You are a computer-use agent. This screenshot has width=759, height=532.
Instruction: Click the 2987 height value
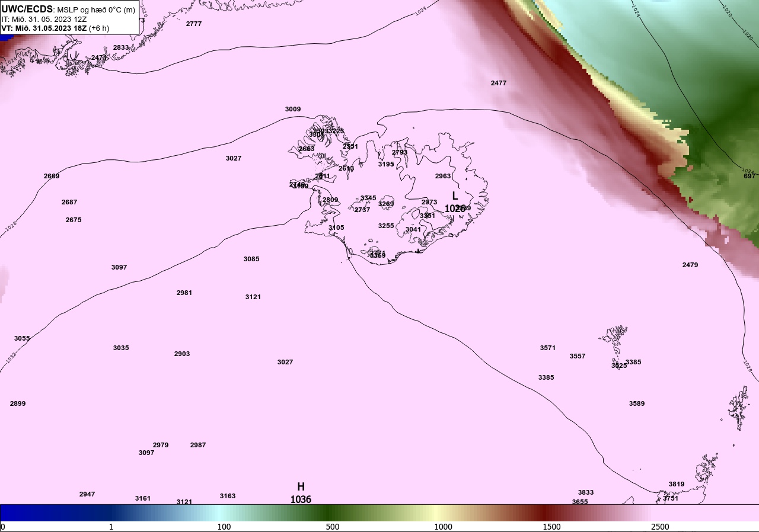pyautogui.click(x=198, y=445)
